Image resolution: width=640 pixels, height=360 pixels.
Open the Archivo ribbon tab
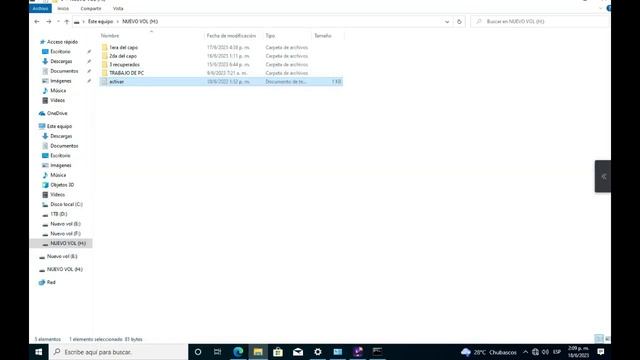(40, 9)
